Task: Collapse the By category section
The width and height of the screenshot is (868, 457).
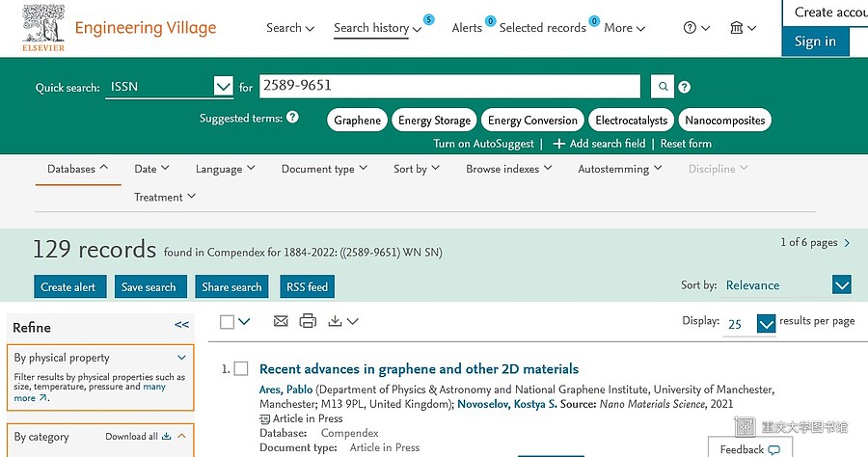Action: (181, 436)
